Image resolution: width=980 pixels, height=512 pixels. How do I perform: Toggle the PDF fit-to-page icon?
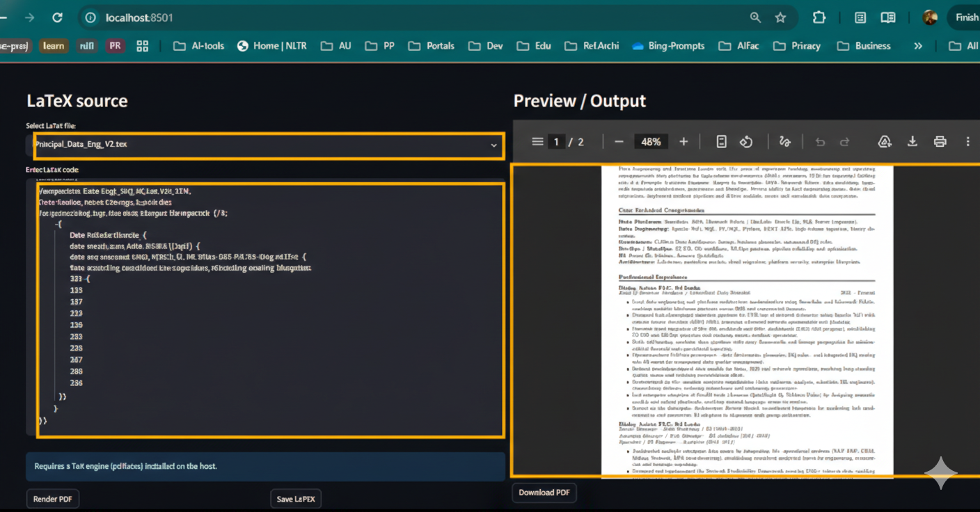pyautogui.click(x=722, y=142)
